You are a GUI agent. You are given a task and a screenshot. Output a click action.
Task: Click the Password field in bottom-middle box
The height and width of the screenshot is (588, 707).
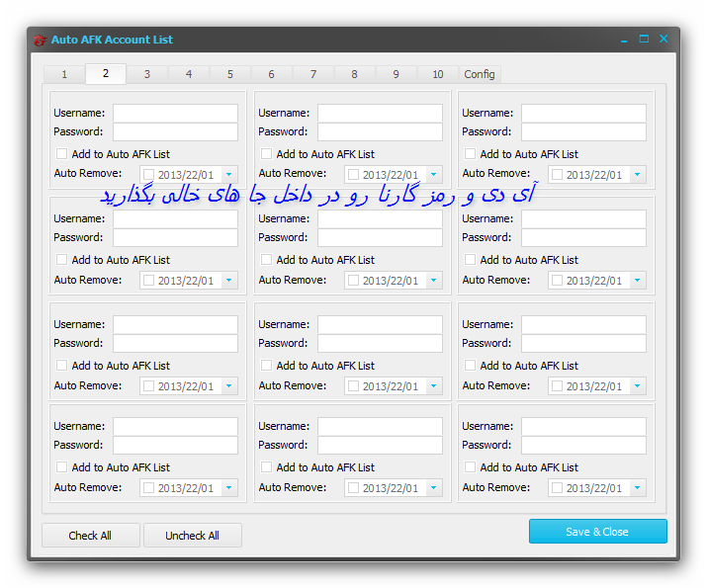pyautogui.click(x=380, y=445)
